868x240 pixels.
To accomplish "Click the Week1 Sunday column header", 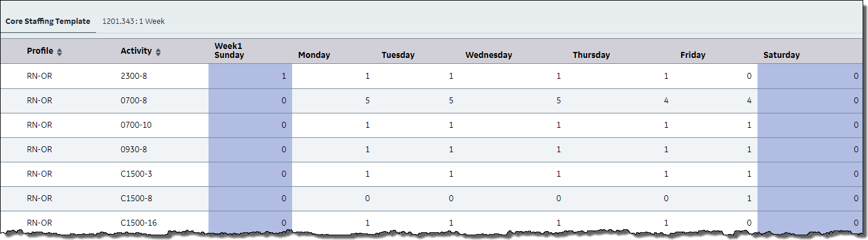I will [229, 50].
